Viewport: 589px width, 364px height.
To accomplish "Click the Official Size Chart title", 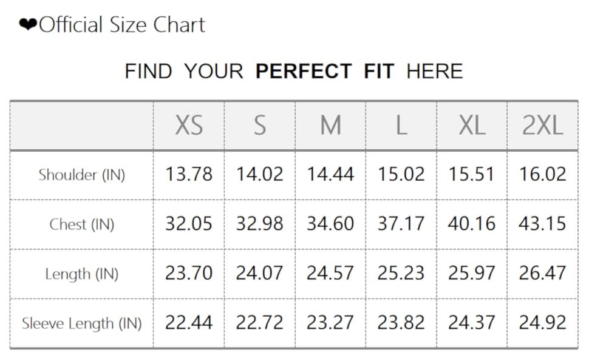I will (x=122, y=25).
